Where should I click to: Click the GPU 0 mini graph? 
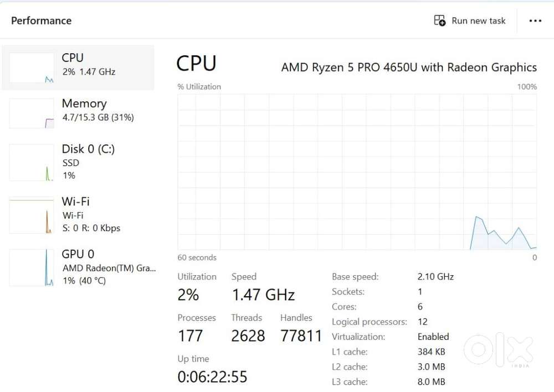coord(32,267)
